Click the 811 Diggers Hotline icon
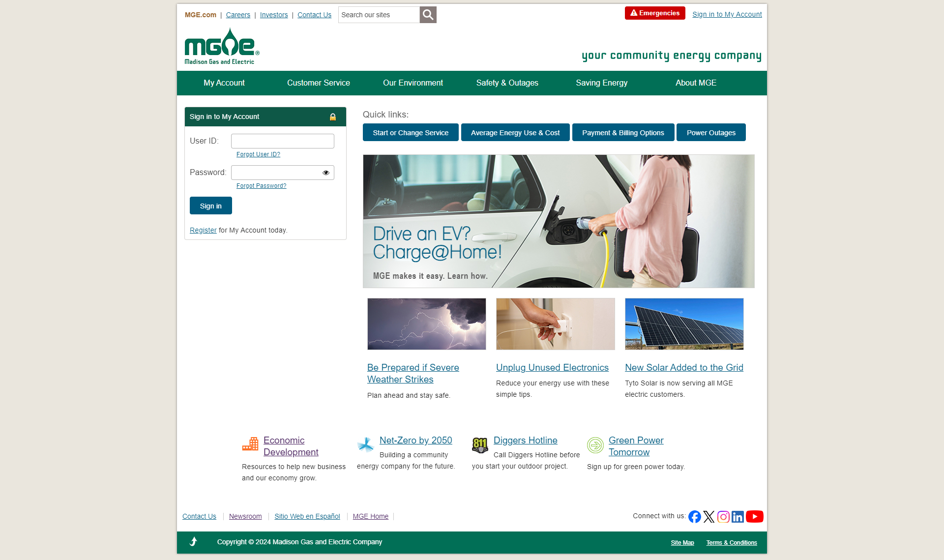 (x=480, y=445)
